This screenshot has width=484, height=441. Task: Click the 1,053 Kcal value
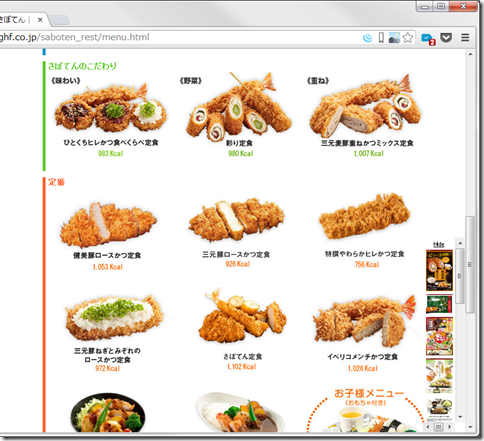[108, 267]
